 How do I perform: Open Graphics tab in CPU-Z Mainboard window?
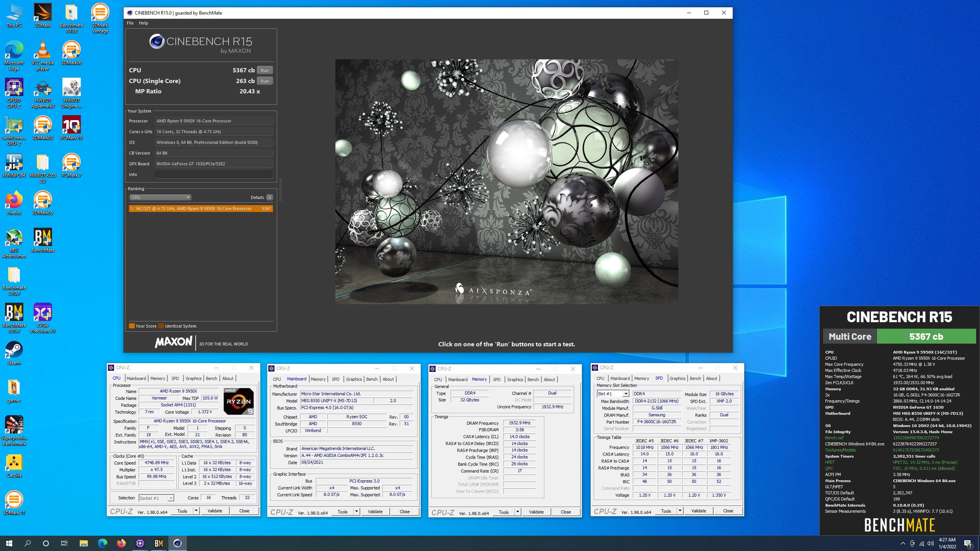(x=354, y=379)
